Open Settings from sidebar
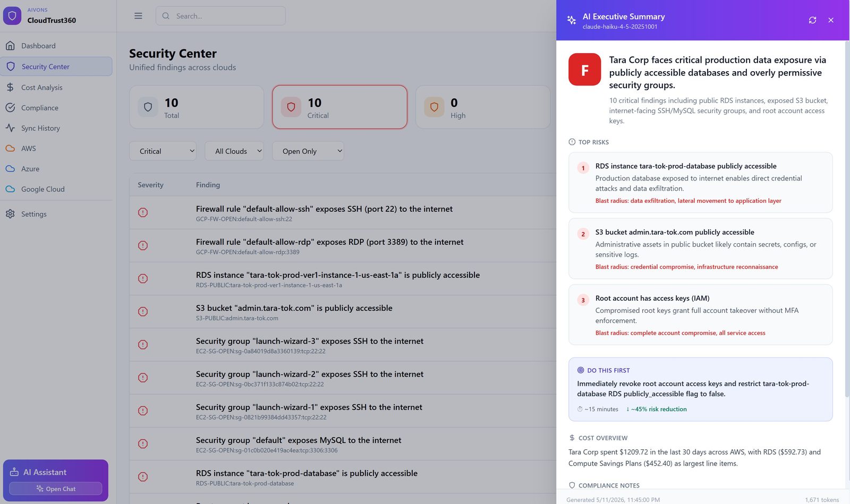The height and width of the screenshot is (504, 850). 56,213
